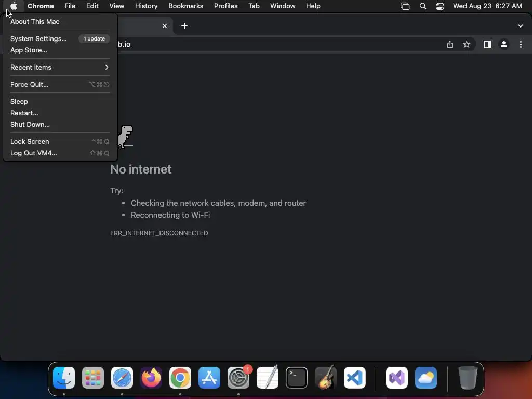This screenshot has width=532, height=399.
Task: Open Control Center in the menu bar
Action: 440,6
